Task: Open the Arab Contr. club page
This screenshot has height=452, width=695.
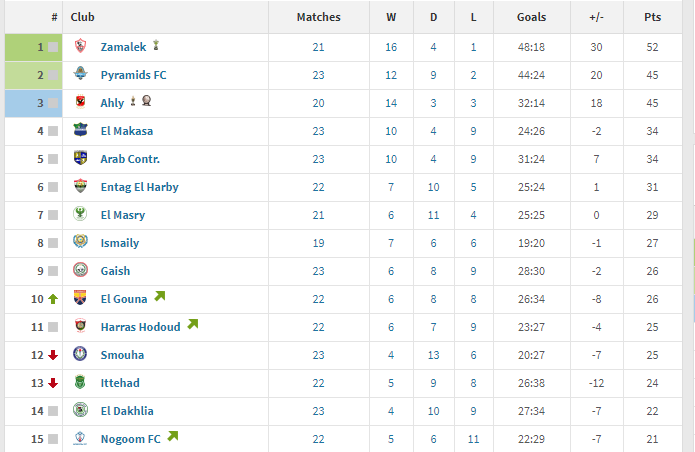Action: coord(130,159)
